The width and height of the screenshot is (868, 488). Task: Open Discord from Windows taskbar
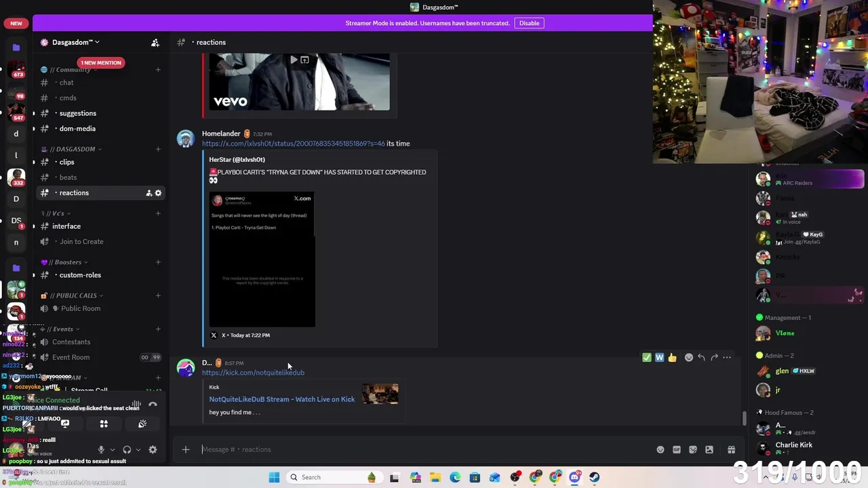[575, 477]
